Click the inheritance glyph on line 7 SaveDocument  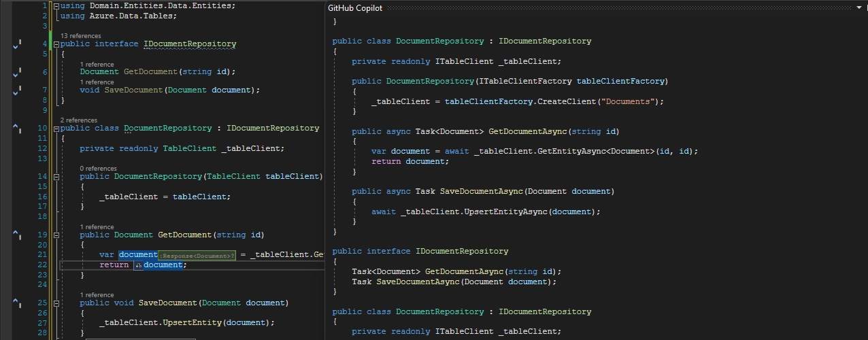[x=17, y=90]
